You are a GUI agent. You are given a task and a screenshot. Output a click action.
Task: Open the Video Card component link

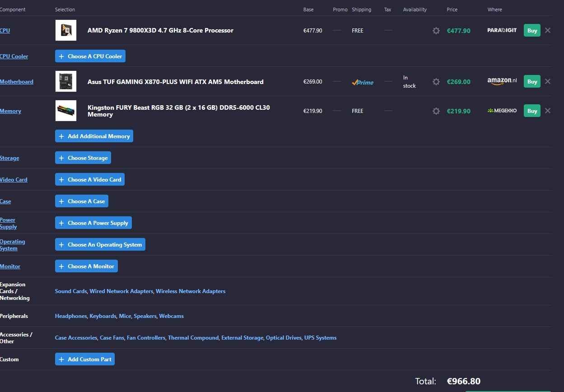[x=14, y=179]
